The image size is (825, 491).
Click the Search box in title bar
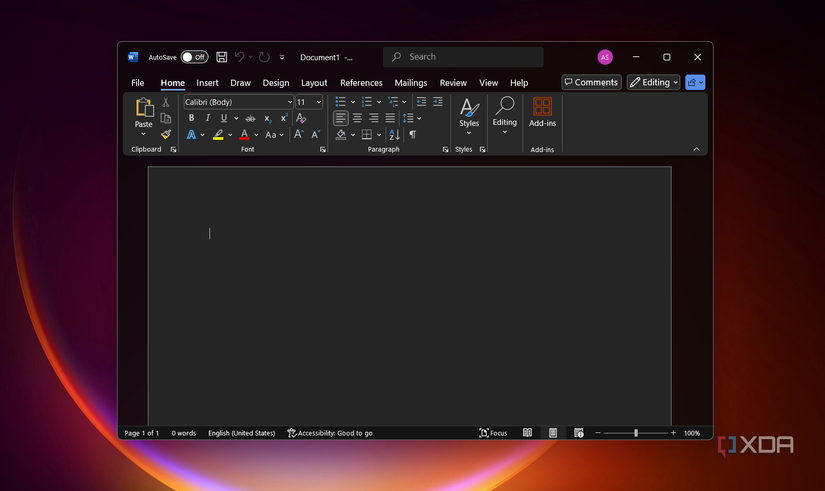464,57
